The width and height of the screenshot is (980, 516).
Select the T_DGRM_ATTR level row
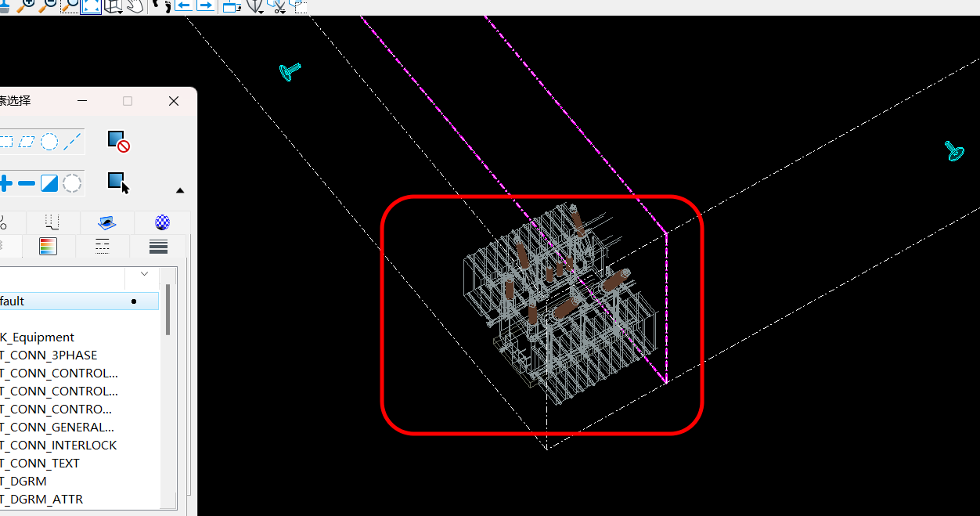click(x=79, y=500)
